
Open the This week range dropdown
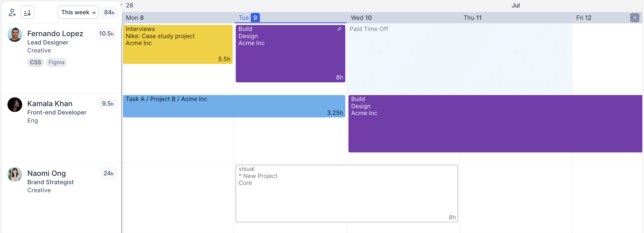(78, 12)
